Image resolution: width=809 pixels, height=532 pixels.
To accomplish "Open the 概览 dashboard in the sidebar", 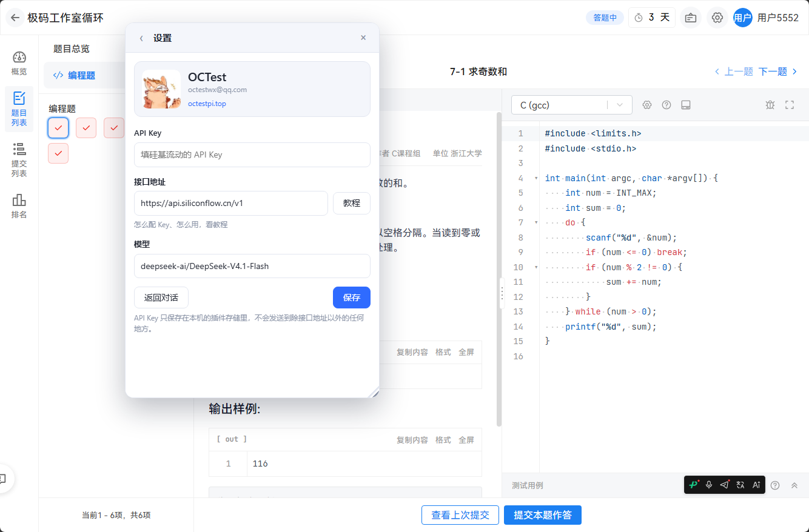I will tap(19, 64).
